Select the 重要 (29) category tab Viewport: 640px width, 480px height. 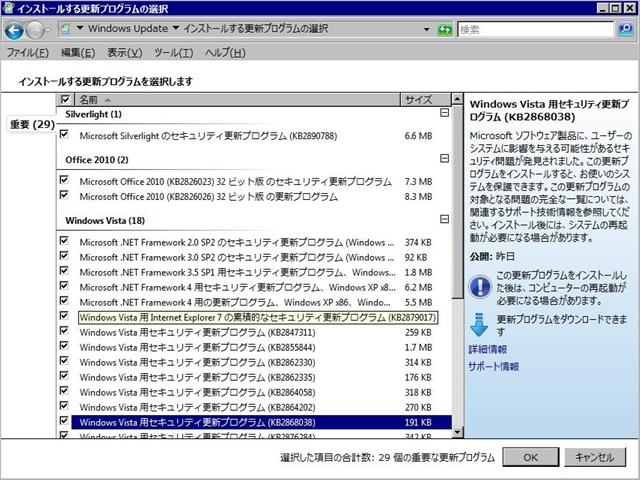(x=32, y=124)
